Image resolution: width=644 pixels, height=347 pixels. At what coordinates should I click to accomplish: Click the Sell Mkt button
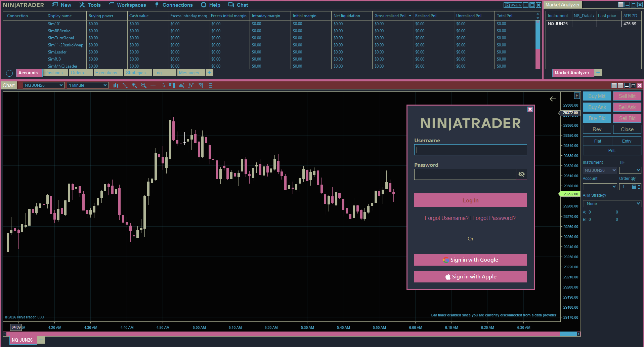pyautogui.click(x=627, y=96)
